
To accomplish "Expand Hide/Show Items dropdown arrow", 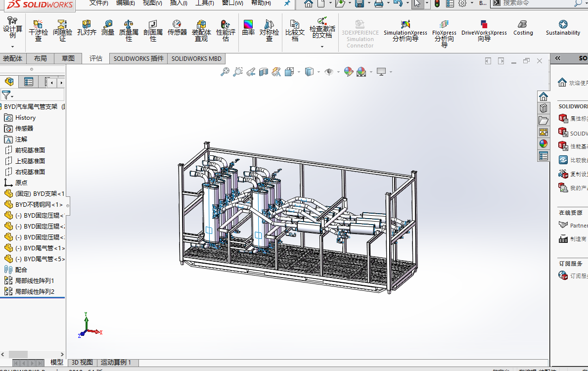I will [338, 72].
